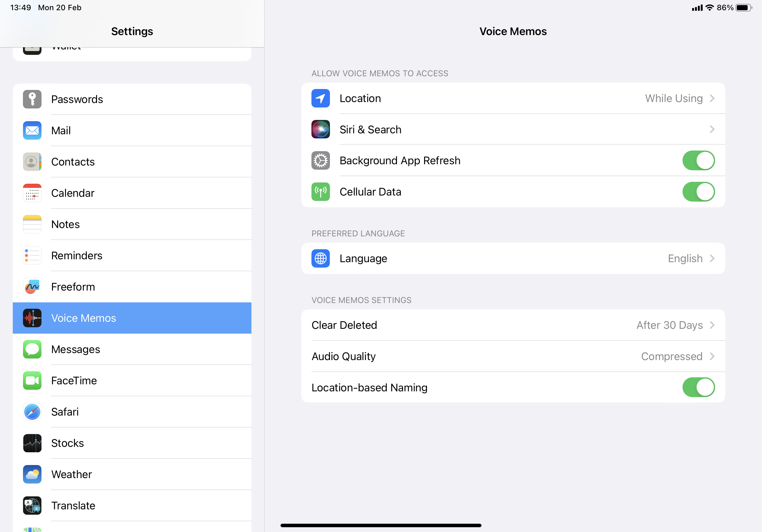Open Language English chevron
The image size is (762, 532).
pos(712,258)
